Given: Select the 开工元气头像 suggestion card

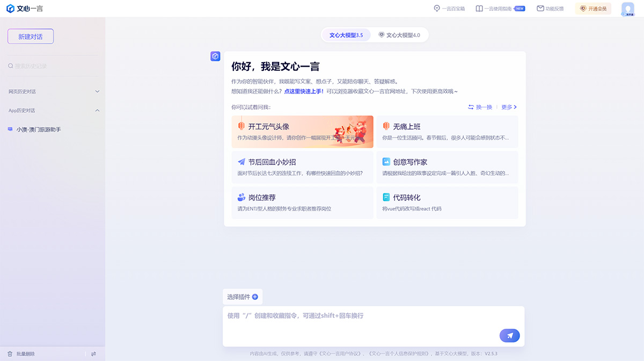Looking at the screenshot, I should click(x=302, y=132).
